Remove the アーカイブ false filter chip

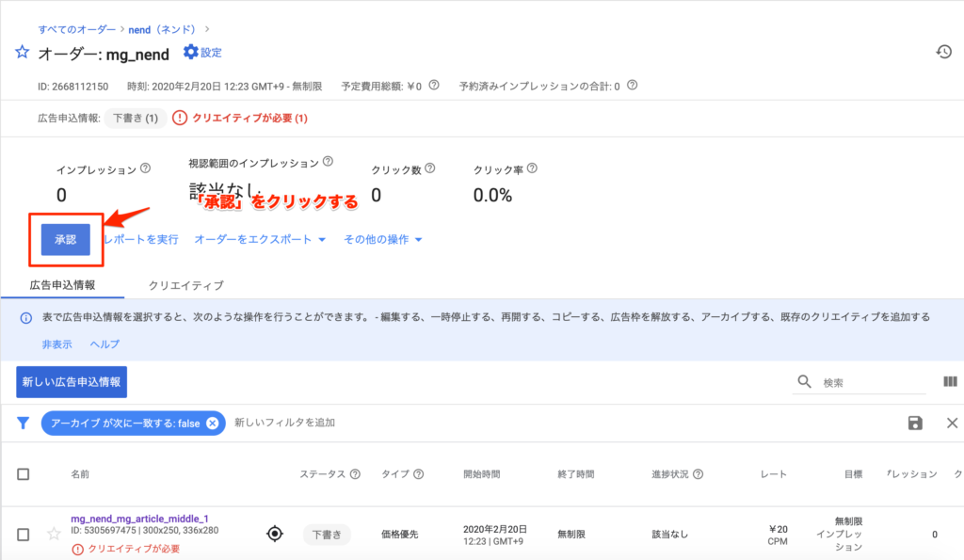click(x=212, y=423)
